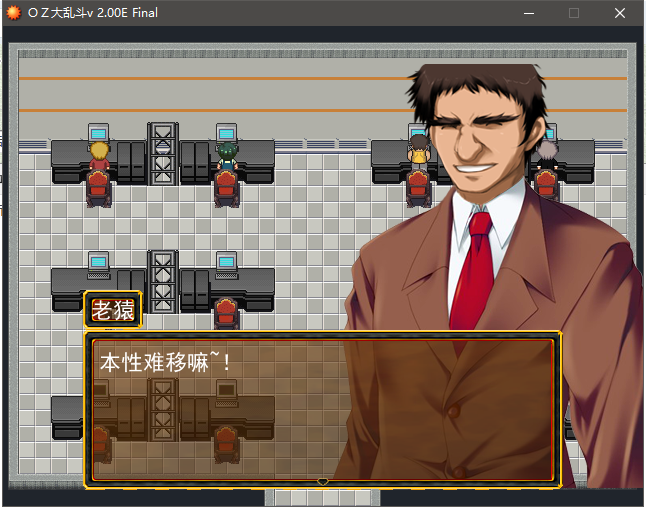This screenshot has width=646, height=509.
Task: Click the speaker name tag 老猿
Action: (113, 310)
